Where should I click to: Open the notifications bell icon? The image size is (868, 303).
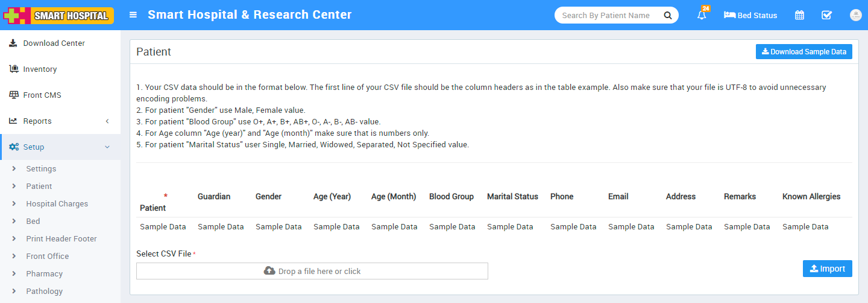[702, 16]
